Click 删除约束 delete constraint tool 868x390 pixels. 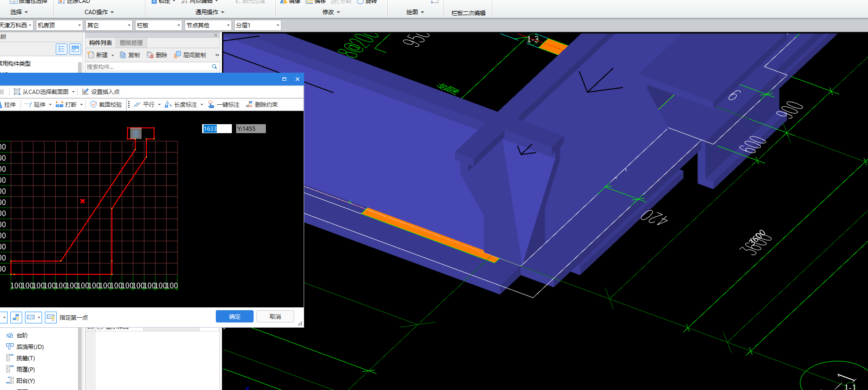click(262, 104)
